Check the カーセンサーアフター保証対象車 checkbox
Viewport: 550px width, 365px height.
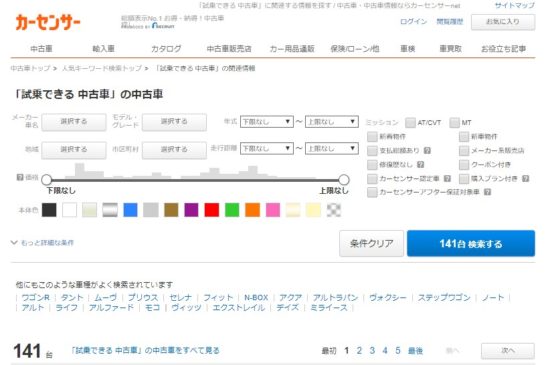tap(372, 192)
